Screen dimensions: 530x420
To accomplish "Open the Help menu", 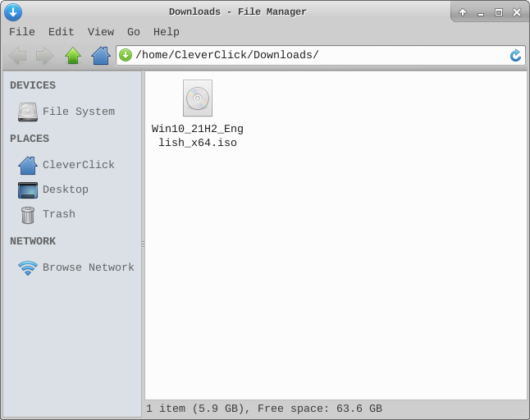I will click(x=167, y=32).
